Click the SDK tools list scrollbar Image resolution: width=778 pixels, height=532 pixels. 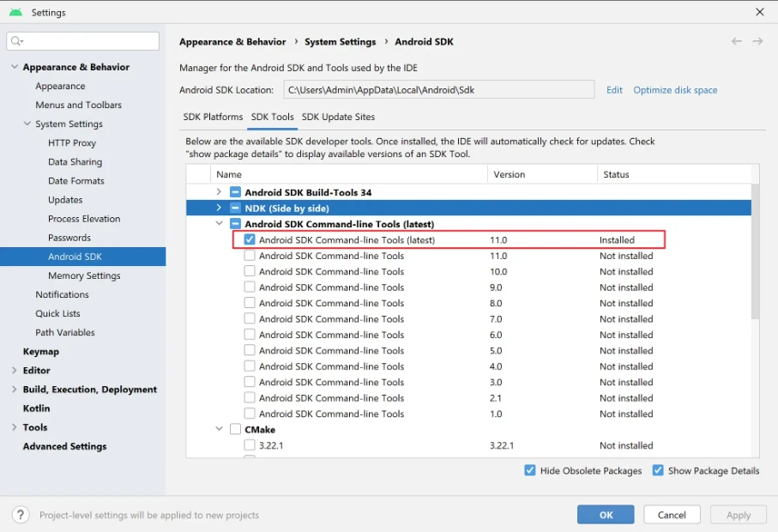click(755, 251)
